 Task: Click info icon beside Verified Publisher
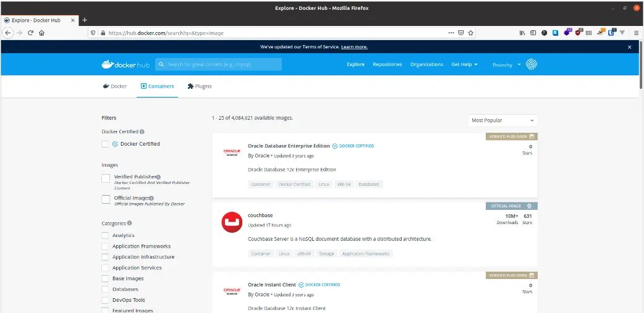[x=158, y=177]
